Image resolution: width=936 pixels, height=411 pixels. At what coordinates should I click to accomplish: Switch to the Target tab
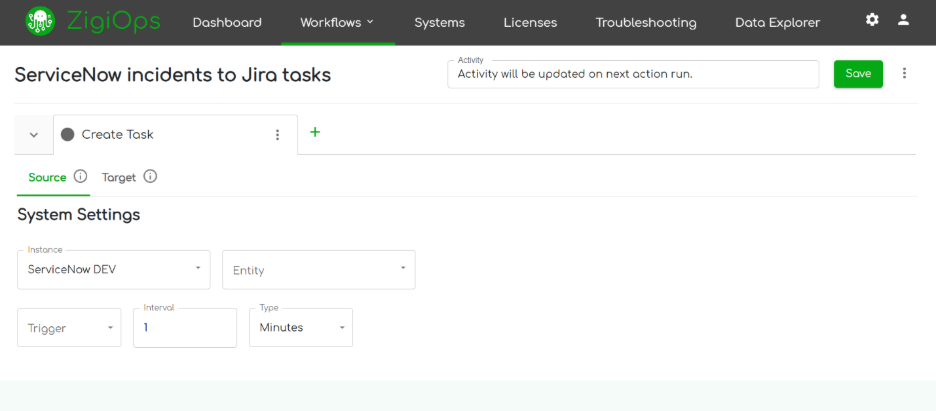[119, 177]
